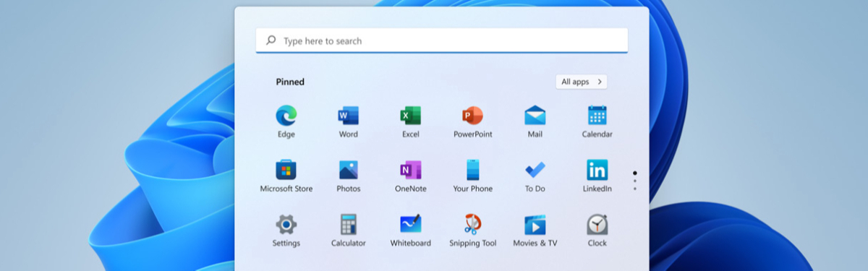Click the All apps button
This screenshot has width=868, height=271.
pos(582,82)
